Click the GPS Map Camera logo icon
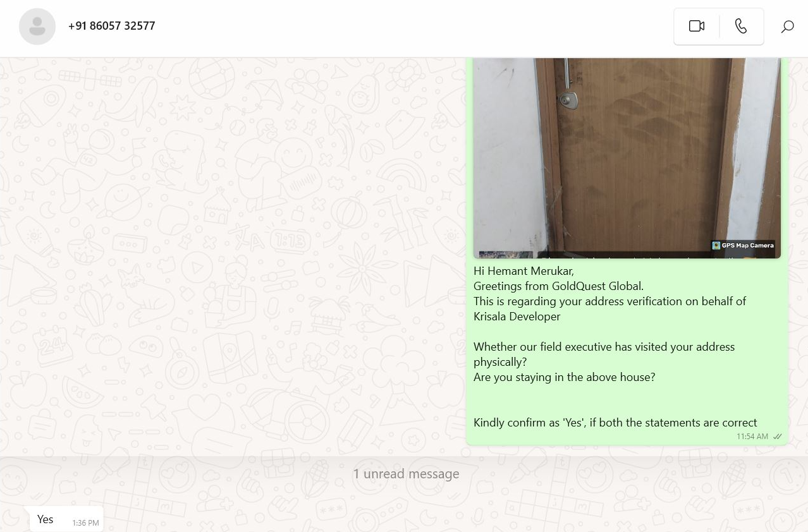This screenshot has width=808, height=532. click(x=716, y=246)
